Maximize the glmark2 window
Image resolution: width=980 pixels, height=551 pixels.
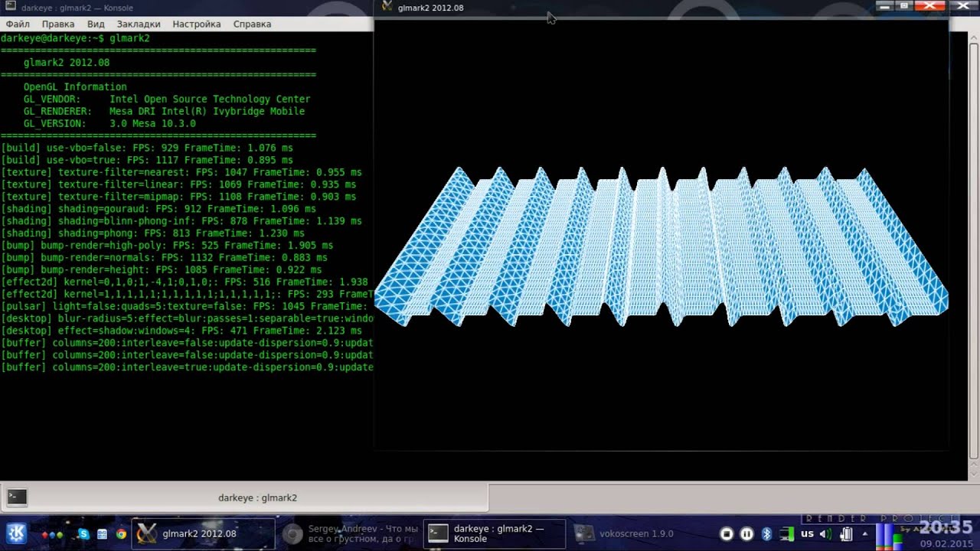pos(904,6)
